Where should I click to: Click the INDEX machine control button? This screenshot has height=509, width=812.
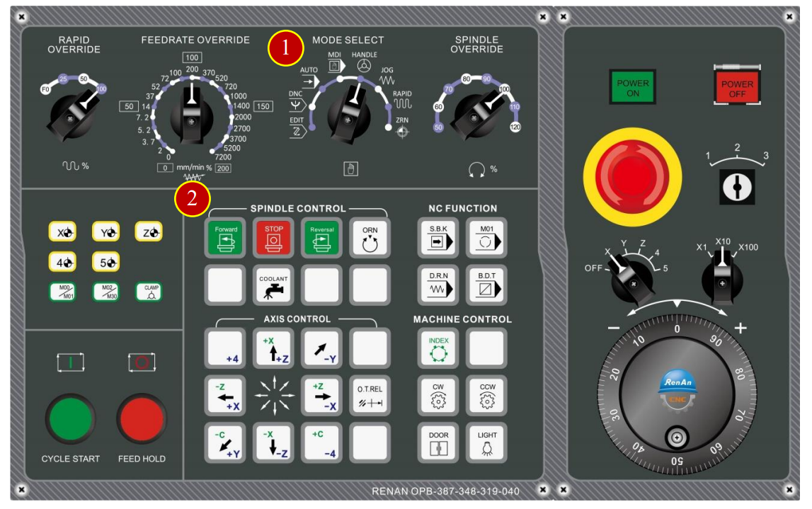(438, 348)
